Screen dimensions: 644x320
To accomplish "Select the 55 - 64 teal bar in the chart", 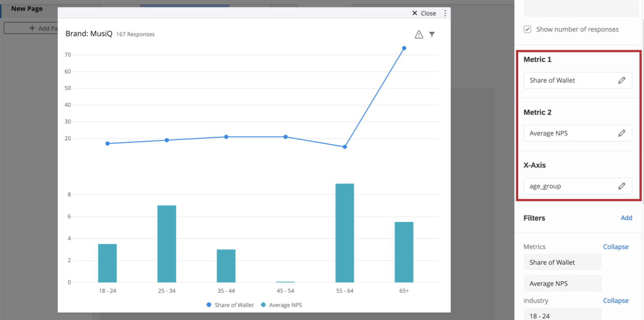I will pos(344,232).
